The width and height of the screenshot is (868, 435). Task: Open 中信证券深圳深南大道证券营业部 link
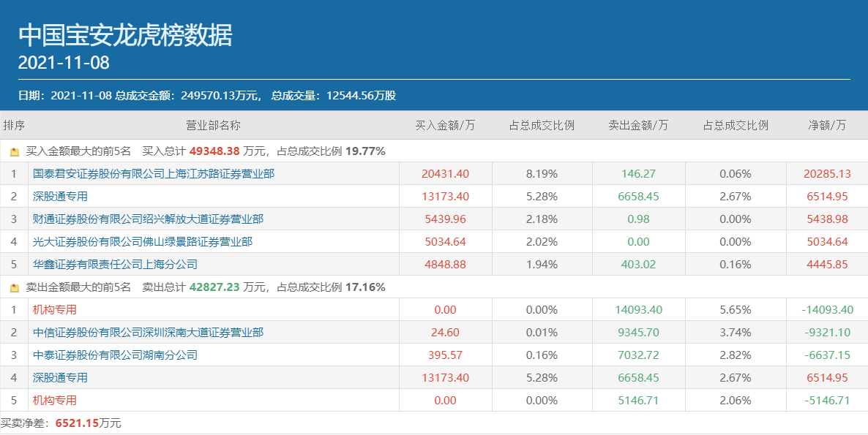(148, 333)
